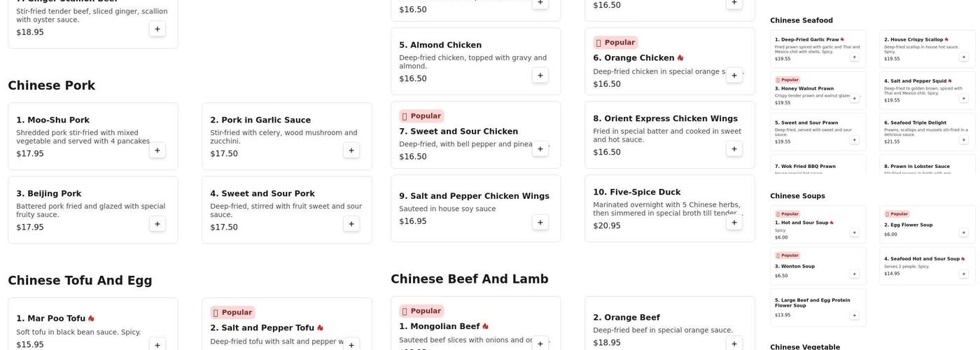Image resolution: width=980 pixels, height=350 pixels.
Task: Click the Chinese Beef And Lamb heading
Action: [x=469, y=279]
